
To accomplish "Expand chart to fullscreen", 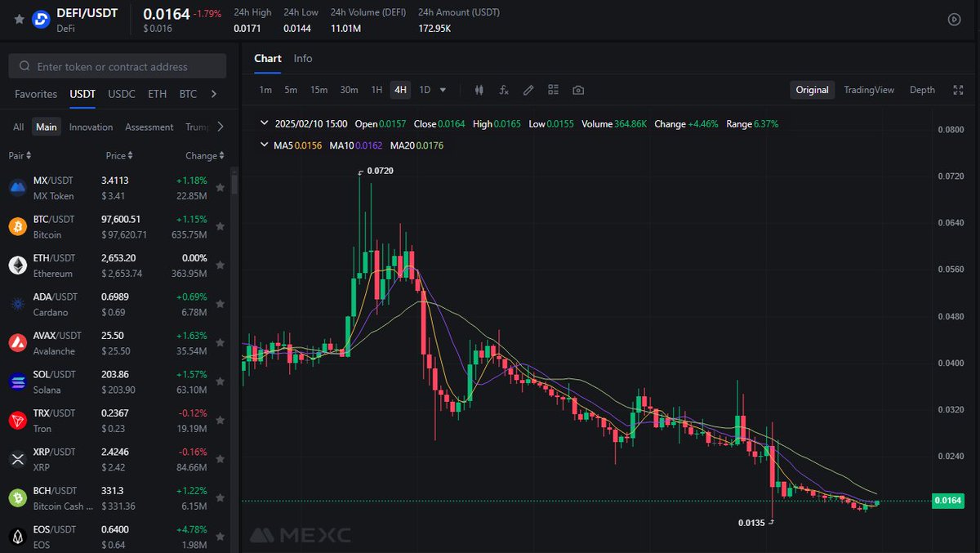I will pos(958,90).
